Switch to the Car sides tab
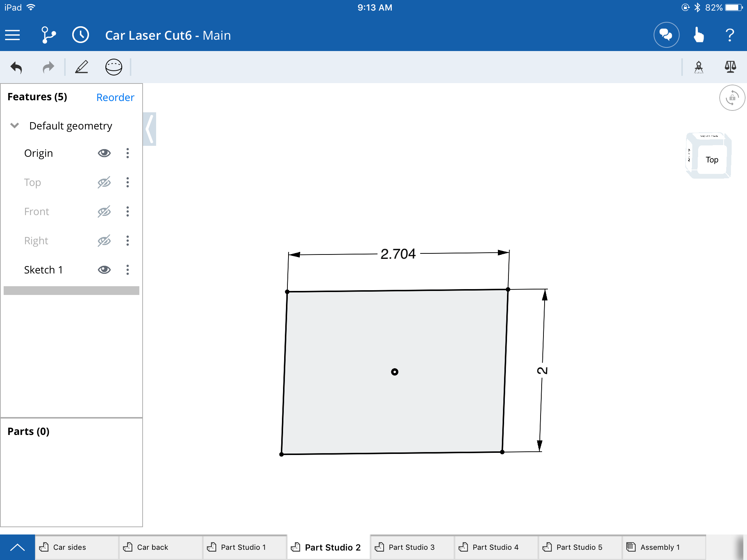Image resolution: width=747 pixels, height=560 pixels. [69, 547]
